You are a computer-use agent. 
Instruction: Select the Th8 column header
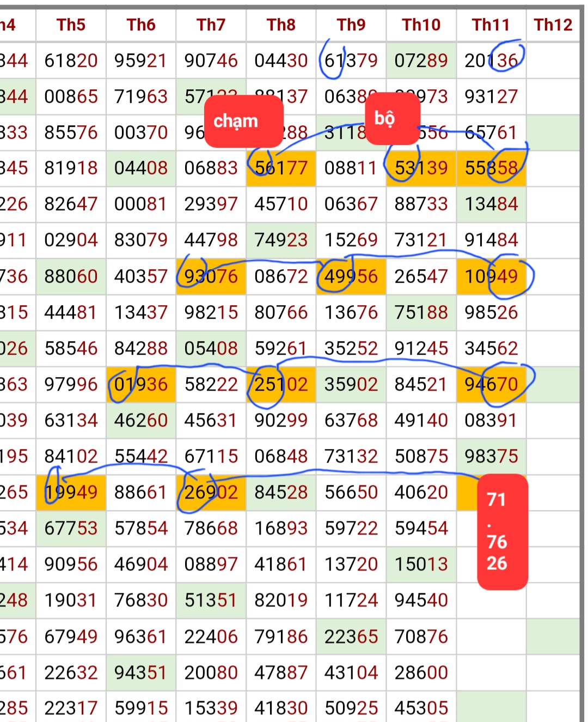pyautogui.click(x=281, y=25)
